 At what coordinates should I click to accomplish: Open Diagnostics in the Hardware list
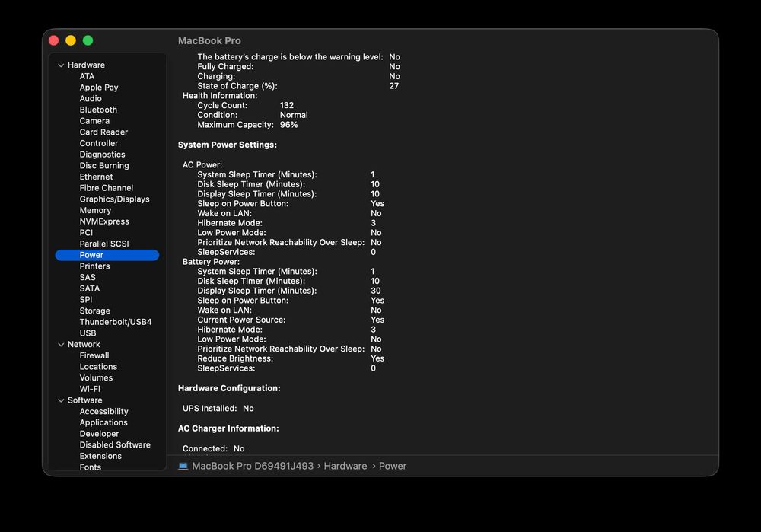coord(103,155)
